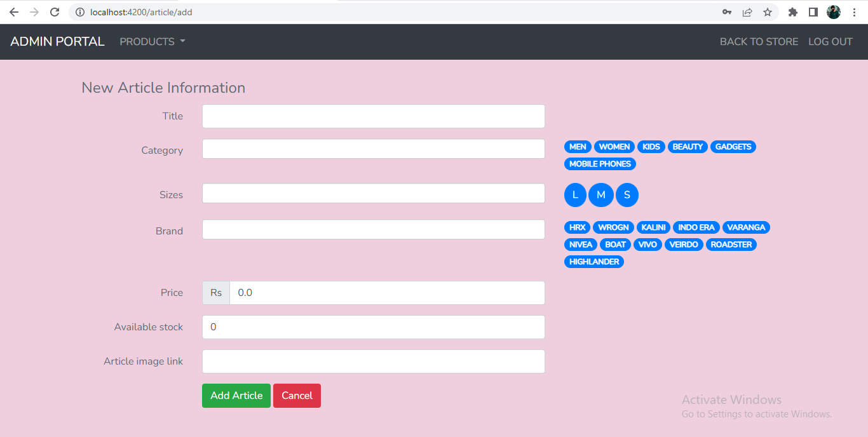Viewport: 868px width, 437px height.
Task: Choose the BEAUTY category chip
Action: [688, 147]
